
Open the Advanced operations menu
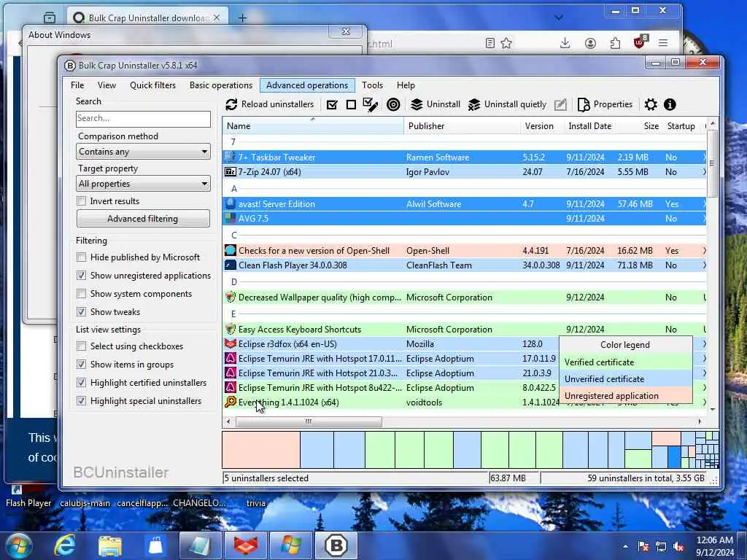[x=307, y=85]
